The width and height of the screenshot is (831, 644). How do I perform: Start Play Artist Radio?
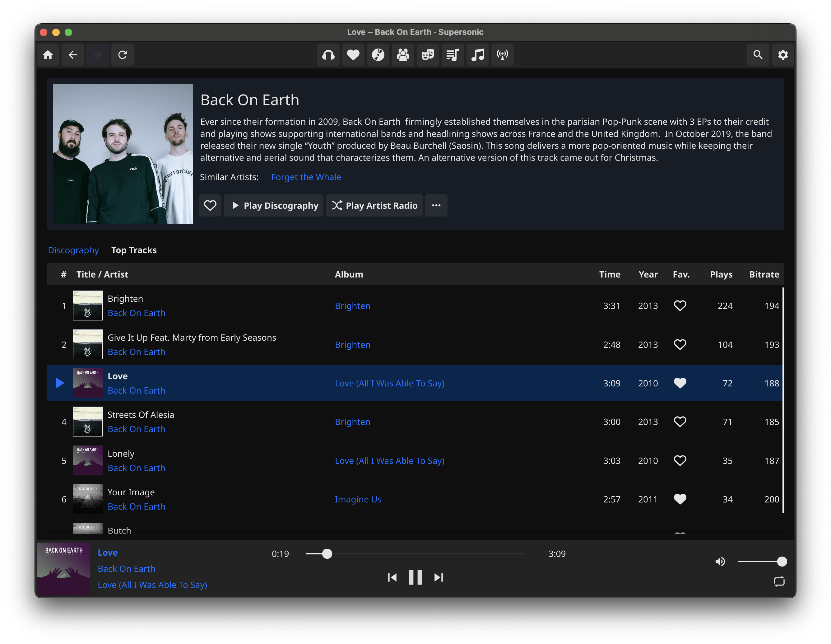pyautogui.click(x=374, y=206)
